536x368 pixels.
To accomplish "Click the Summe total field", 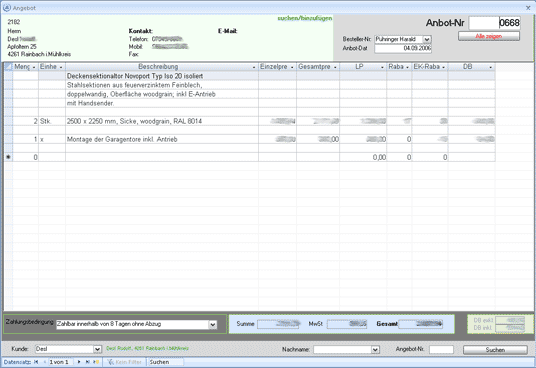I will point(279,324).
